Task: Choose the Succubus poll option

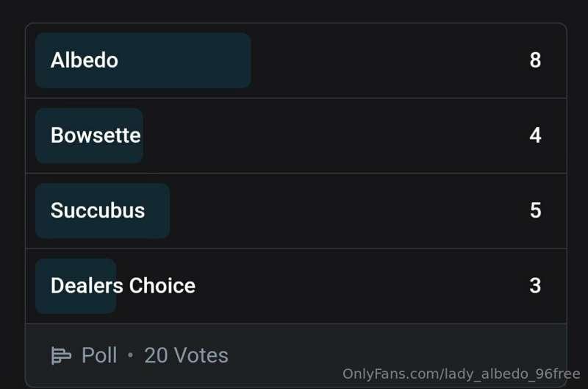Action: 296,210
